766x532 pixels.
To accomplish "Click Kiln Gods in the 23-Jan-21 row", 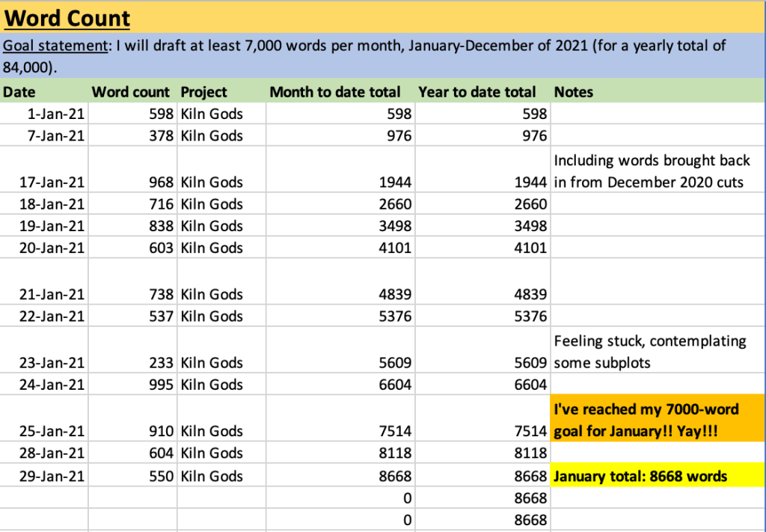I will [221, 350].
